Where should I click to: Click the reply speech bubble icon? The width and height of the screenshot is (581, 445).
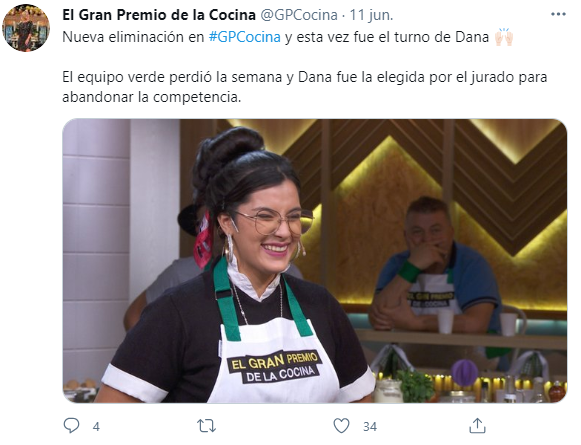click(71, 425)
